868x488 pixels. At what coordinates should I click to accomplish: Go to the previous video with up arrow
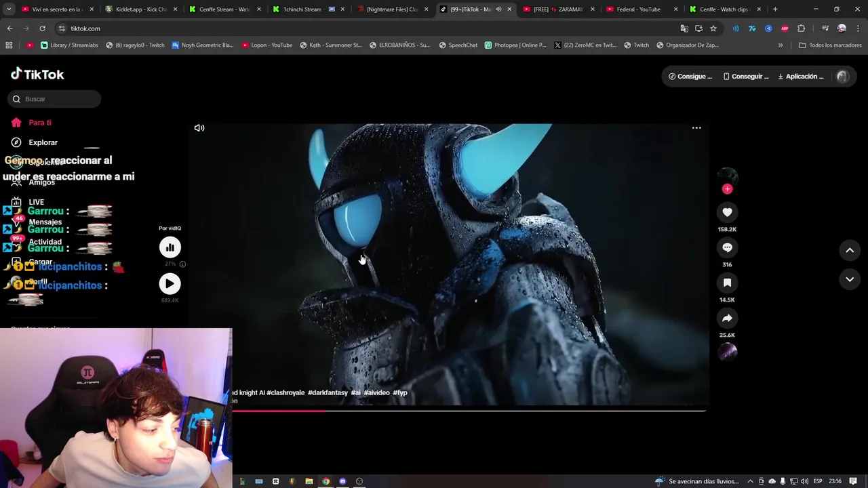click(x=850, y=250)
